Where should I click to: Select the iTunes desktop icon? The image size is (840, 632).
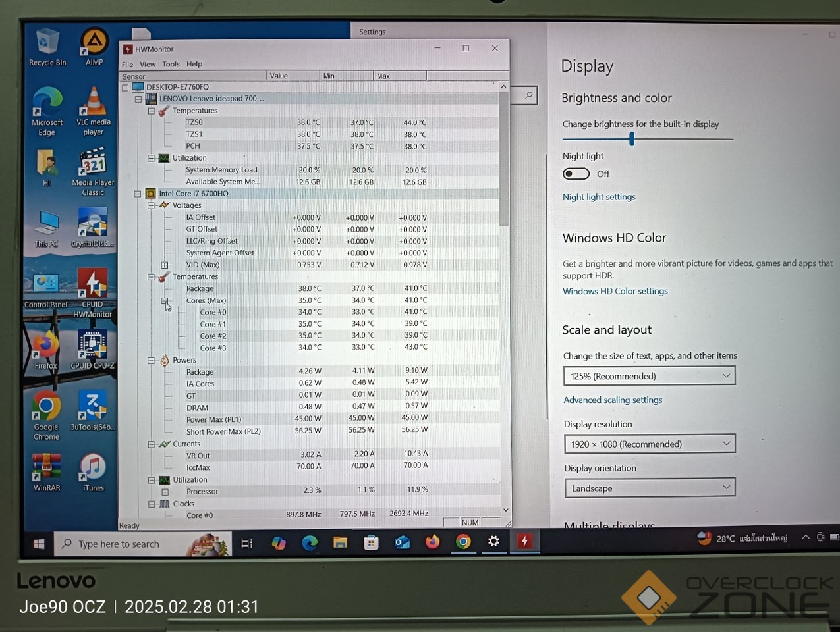(x=93, y=472)
